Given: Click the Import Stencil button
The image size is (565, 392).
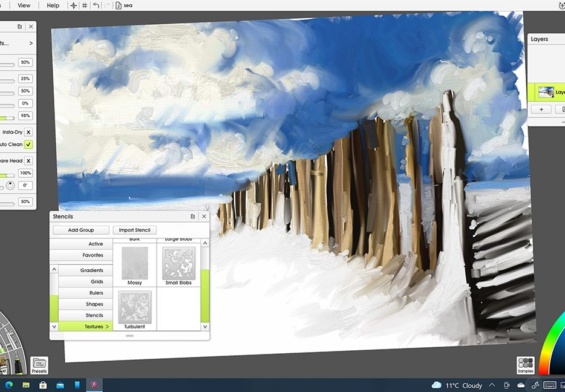Looking at the screenshot, I should point(134,230).
